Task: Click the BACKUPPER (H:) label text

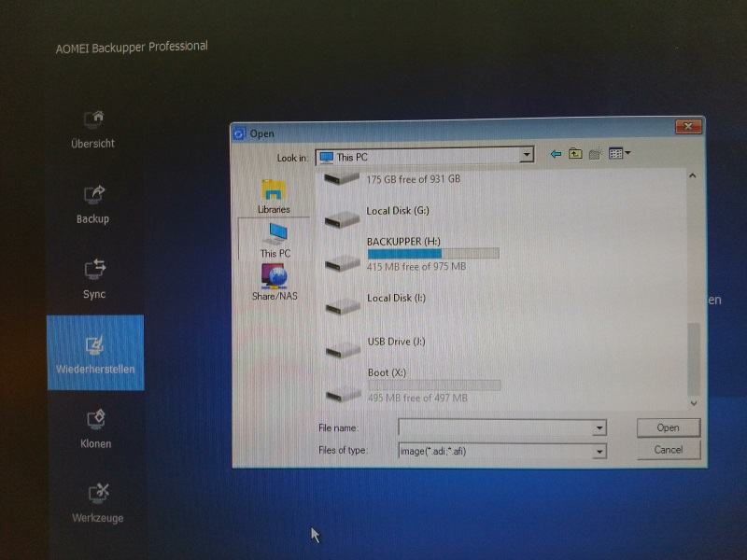Action: coord(403,242)
